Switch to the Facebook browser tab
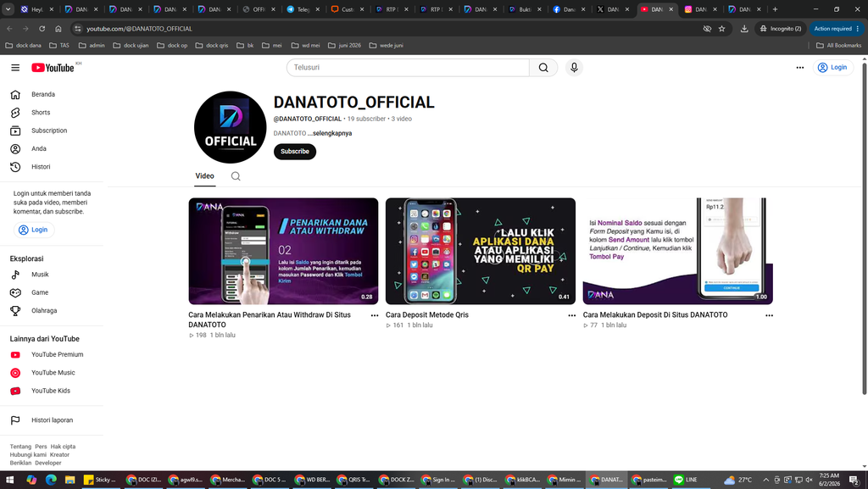868x489 pixels. tap(569, 9)
